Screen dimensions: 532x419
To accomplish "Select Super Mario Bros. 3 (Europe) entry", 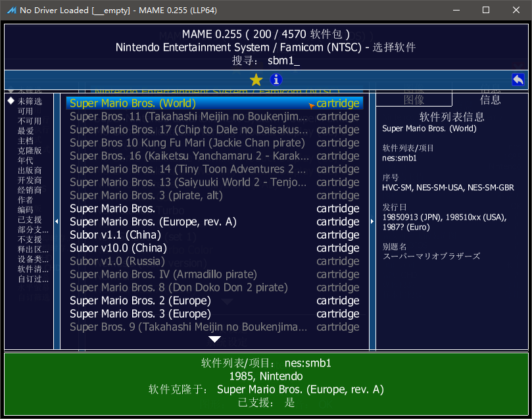I will [214, 314].
